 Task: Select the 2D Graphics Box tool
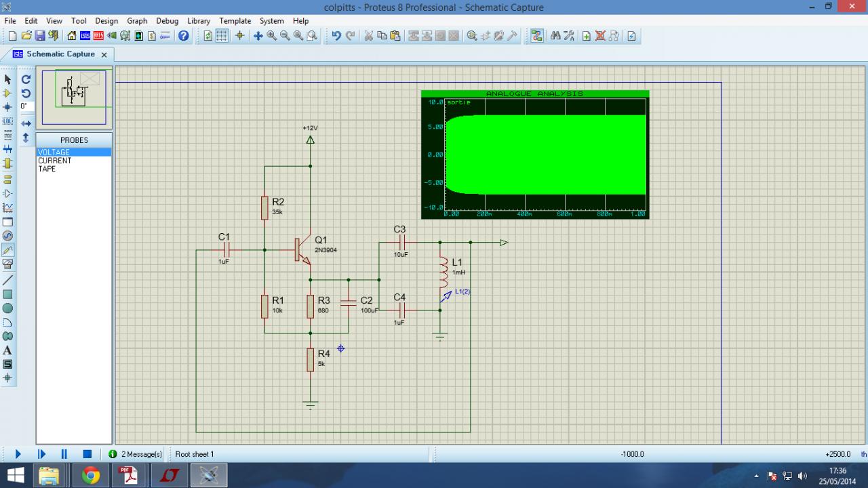7,294
